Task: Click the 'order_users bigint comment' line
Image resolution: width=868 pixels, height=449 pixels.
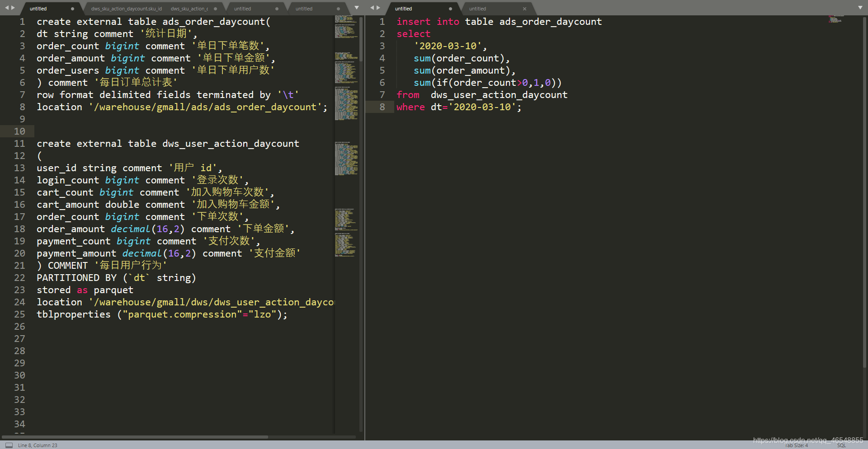Action: tap(156, 70)
